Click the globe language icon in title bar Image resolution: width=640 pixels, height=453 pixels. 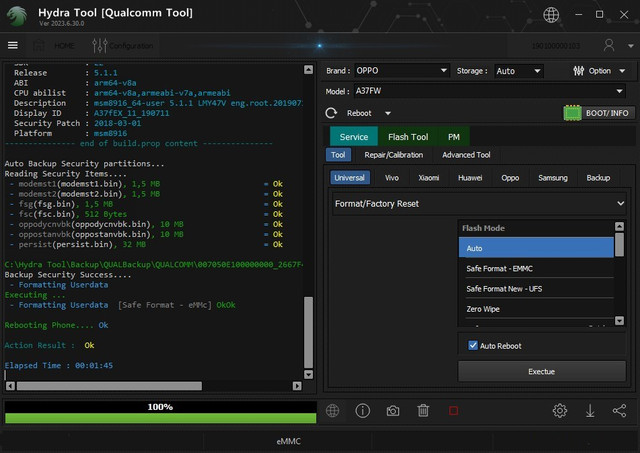[551, 15]
